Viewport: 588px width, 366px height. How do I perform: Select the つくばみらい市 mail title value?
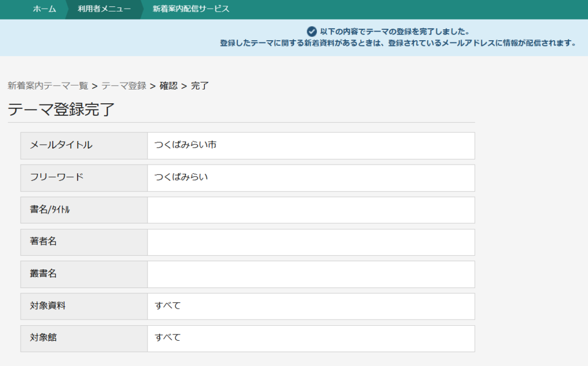coord(185,145)
